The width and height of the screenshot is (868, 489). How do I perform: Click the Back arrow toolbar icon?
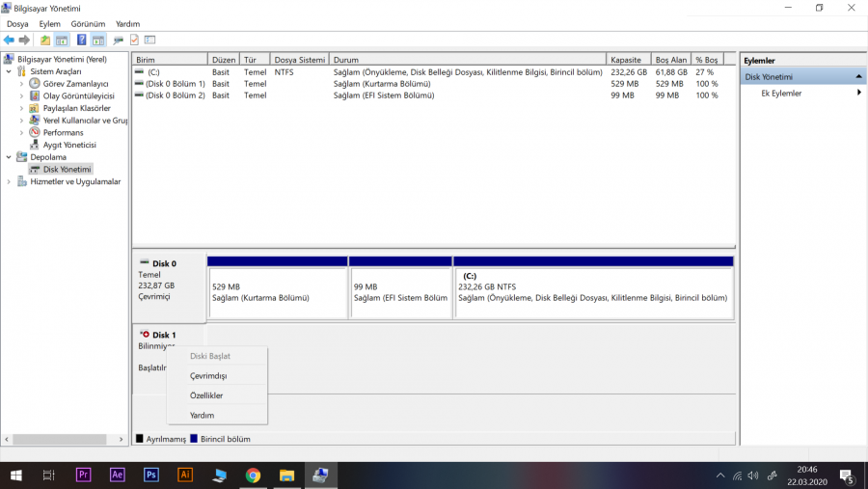9,40
